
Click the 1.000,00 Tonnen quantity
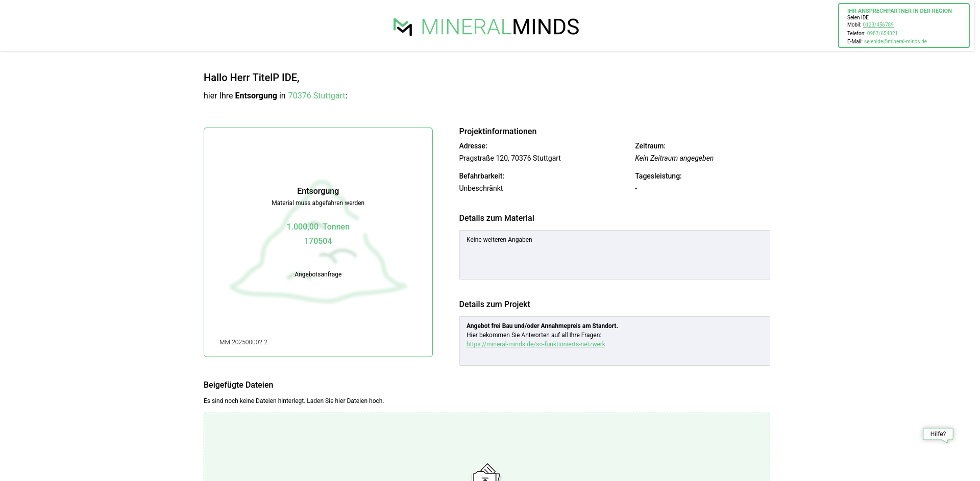pyautogui.click(x=318, y=227)
